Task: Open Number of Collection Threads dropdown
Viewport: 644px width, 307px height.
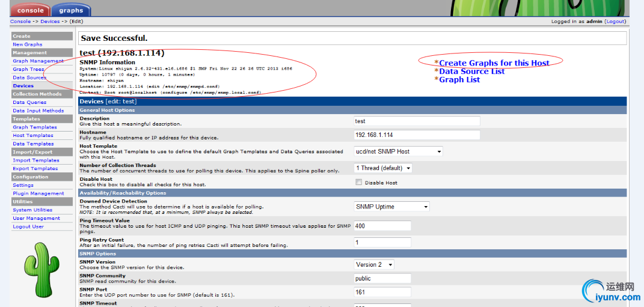Action: point(383,168)
